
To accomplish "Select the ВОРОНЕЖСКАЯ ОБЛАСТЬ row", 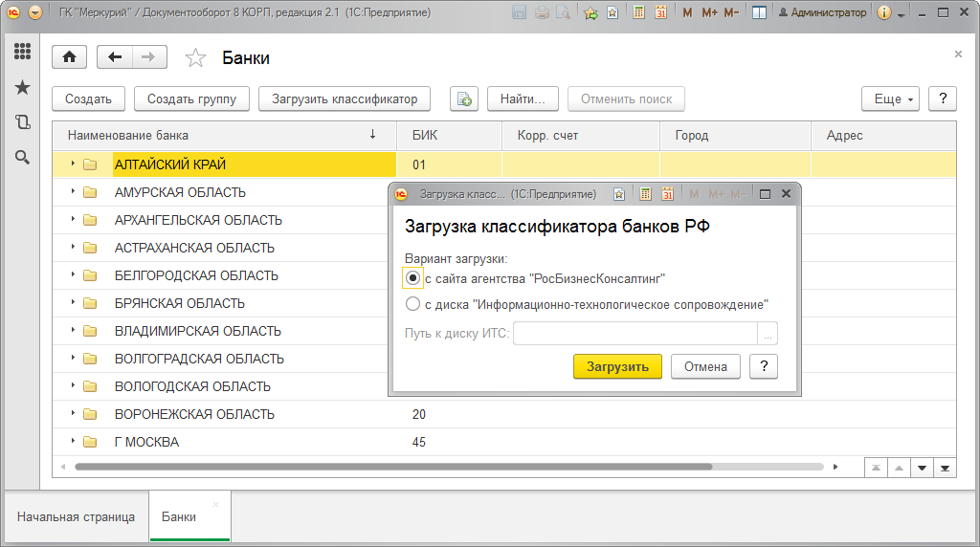I will point(503,414).
